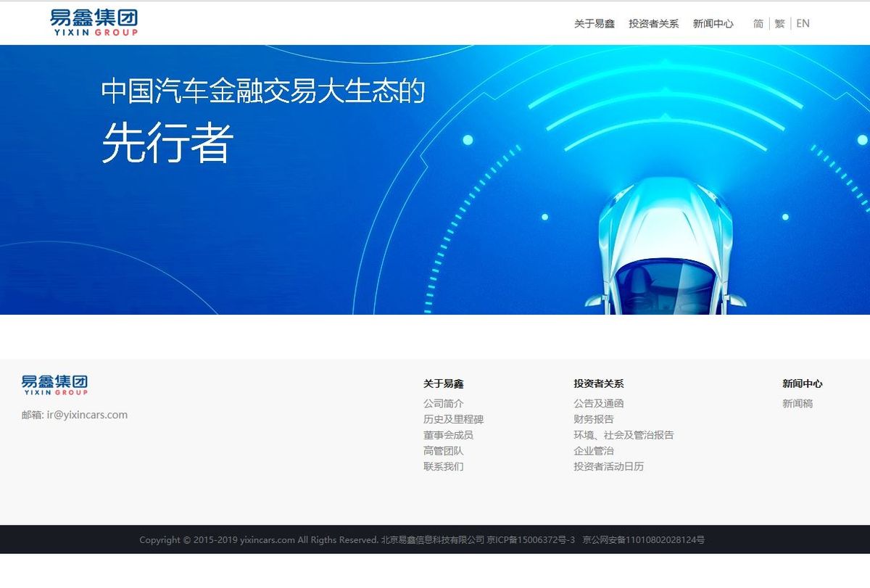Open the 投资者关系 navigation menu
The width and height of the screenshot is (870, 588).
point(654,23)
